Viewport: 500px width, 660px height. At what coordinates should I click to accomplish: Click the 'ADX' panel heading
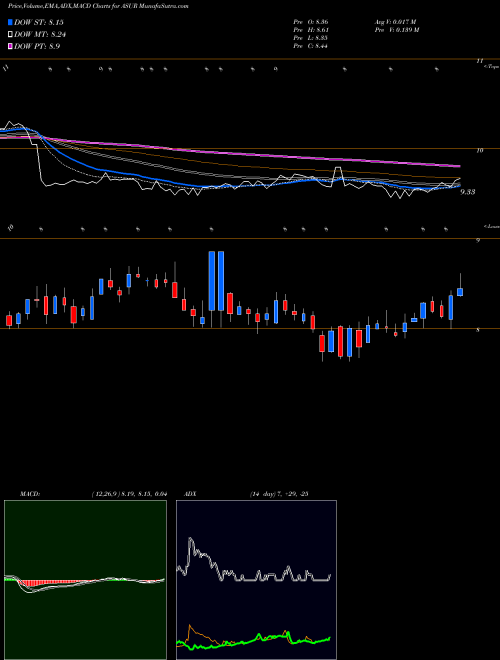190,494
